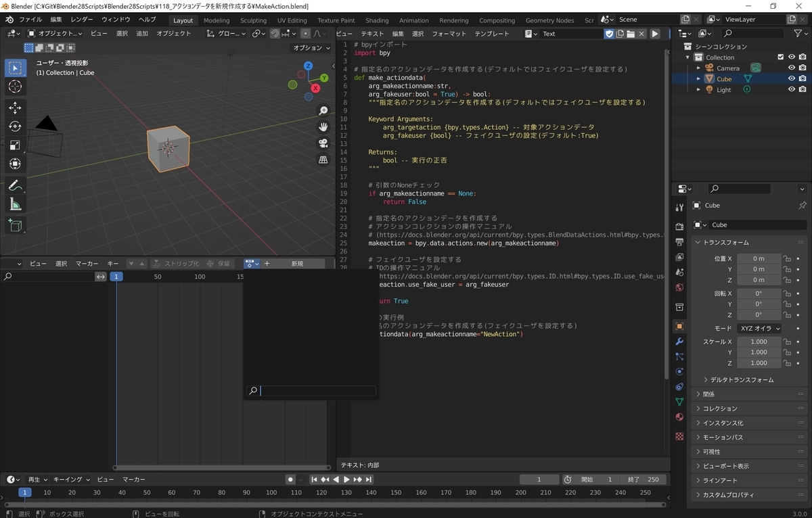The width and height of the screenshot is (812, 518).
Task: Open the Tool properties tab
Action: [x=679, y=207]
